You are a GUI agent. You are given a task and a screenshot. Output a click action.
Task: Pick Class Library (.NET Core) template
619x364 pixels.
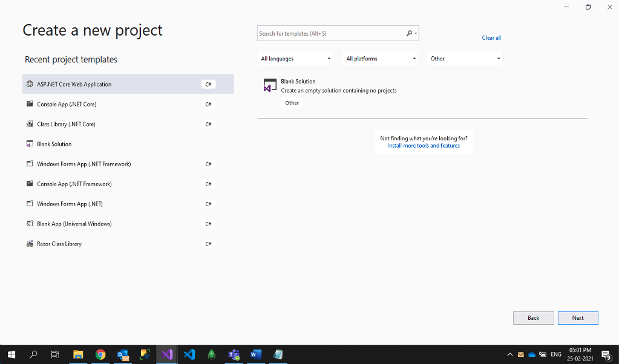pyautogui.click(x=66, y=124)
